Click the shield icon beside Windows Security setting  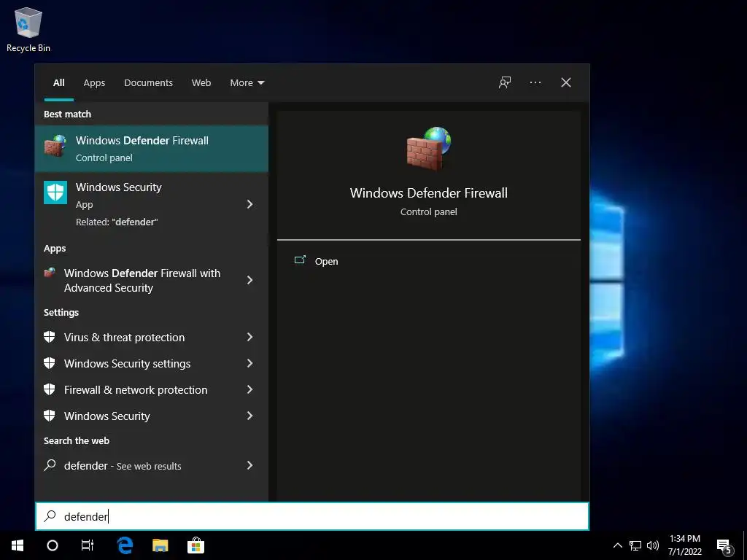click(x=49, y=416)
